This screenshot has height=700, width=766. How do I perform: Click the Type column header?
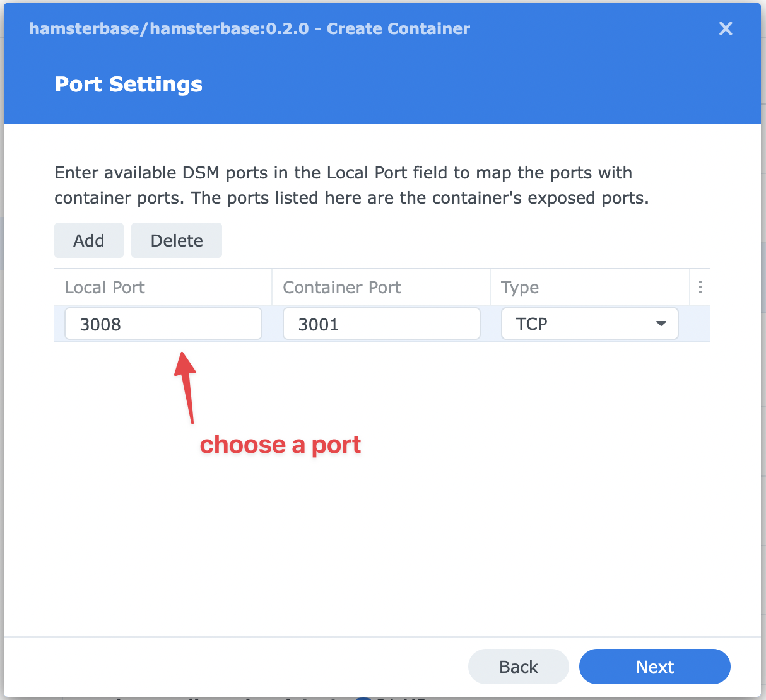click(x=520, y=288)
